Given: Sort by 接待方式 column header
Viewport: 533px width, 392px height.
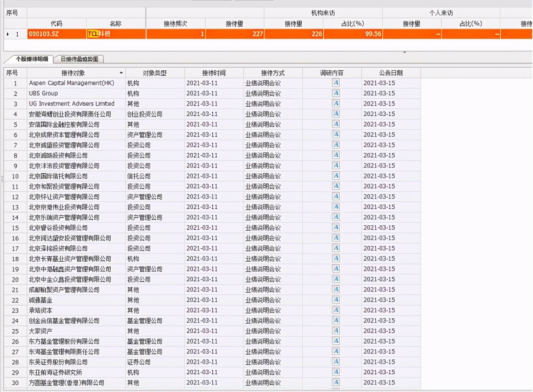Looking at the screenshot, I should [273, 73].
